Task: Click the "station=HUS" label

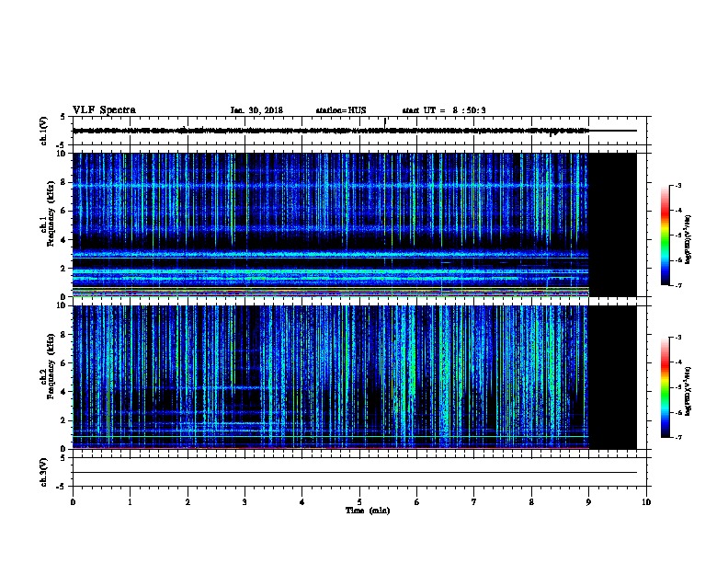Action: (x=341, y=110)
